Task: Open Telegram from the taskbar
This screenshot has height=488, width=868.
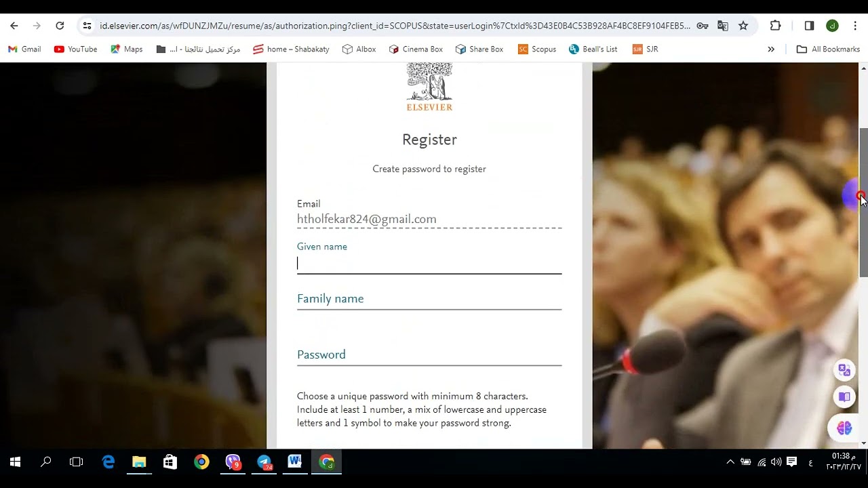Action: tap(264, 462)
